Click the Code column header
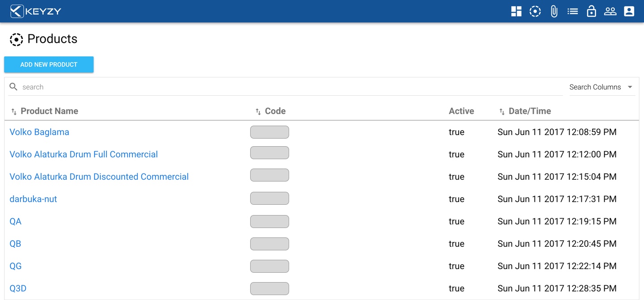Screen dimensions: 644x300 coord(275,111)
